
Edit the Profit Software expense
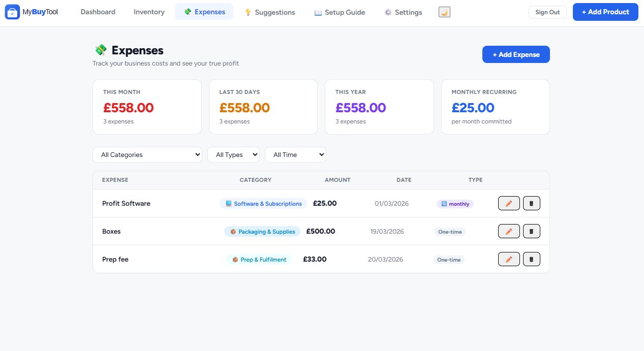[509, 203]
